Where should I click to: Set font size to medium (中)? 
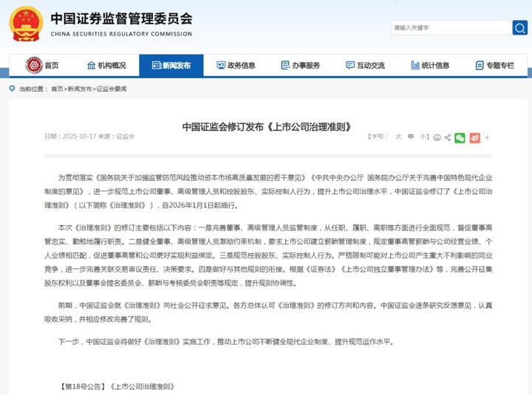pyautogui.click(x=411, y=137)
